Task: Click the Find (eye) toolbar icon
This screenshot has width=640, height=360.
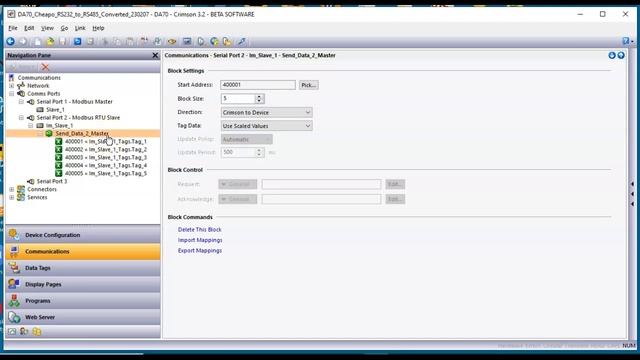Action: coord(172,41)
